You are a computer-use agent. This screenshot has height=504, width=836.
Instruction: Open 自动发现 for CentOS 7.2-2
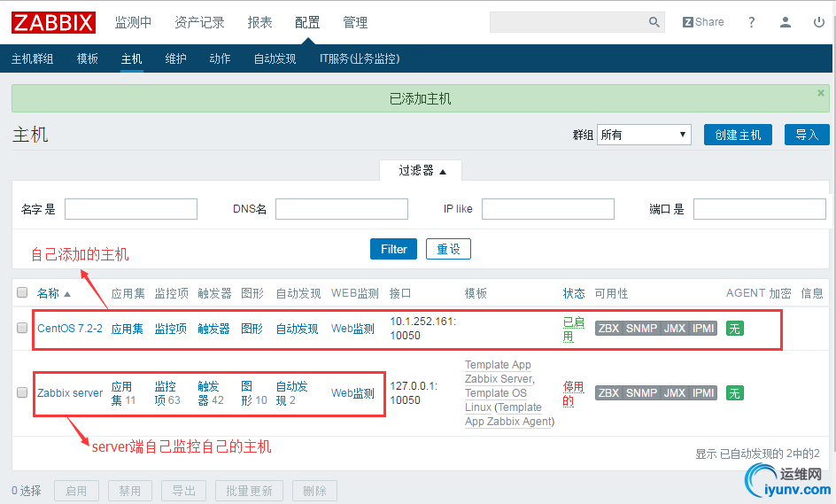[x=297, y=329]
